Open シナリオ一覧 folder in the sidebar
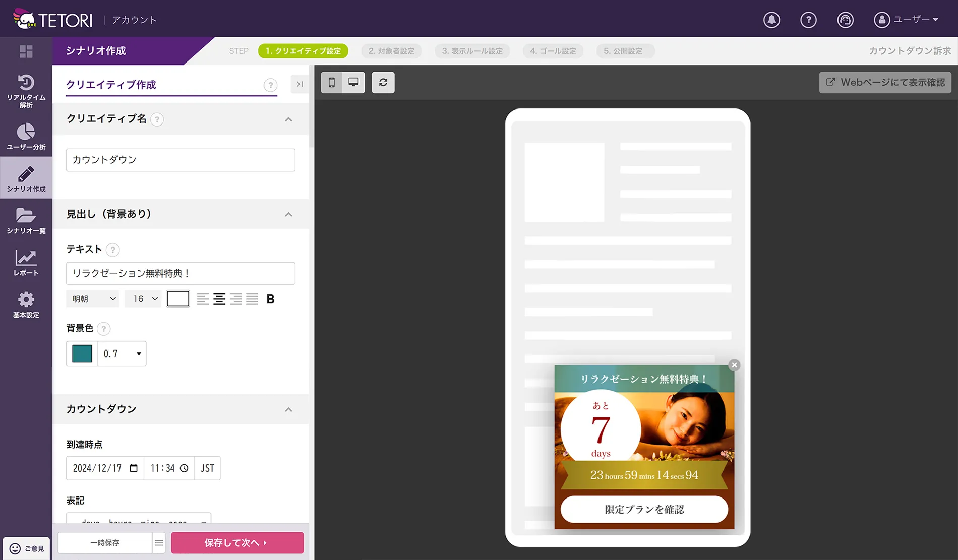Screen dimensions: 958x560 pos(26,221)
